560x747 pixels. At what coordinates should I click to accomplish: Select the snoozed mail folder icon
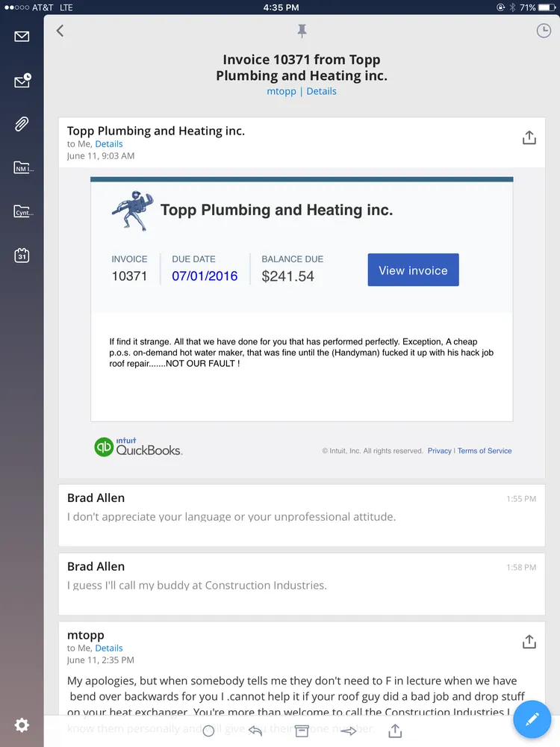tap(21, 80)
